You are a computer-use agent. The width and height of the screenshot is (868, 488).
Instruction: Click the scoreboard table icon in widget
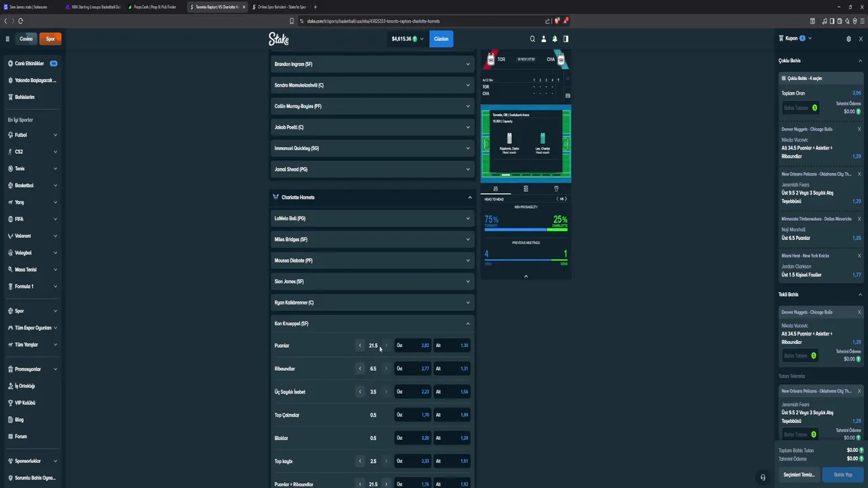coord(568,96)
